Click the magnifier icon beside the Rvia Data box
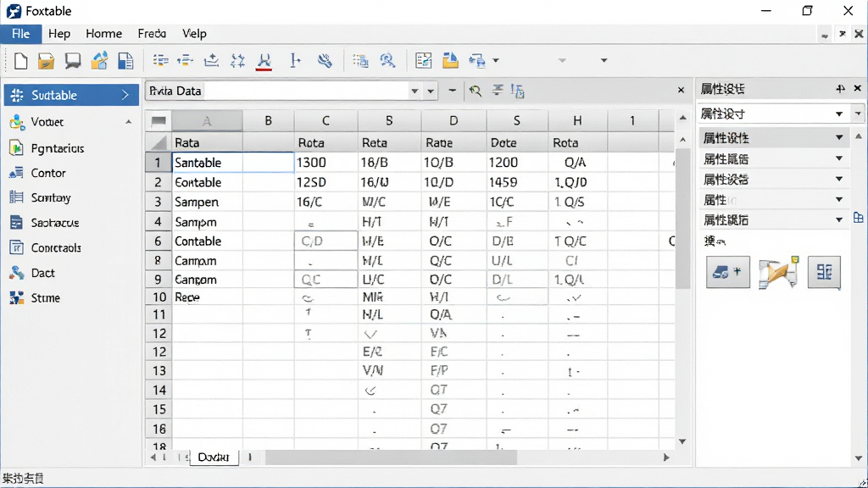868x488 pixels. (475, 91)
